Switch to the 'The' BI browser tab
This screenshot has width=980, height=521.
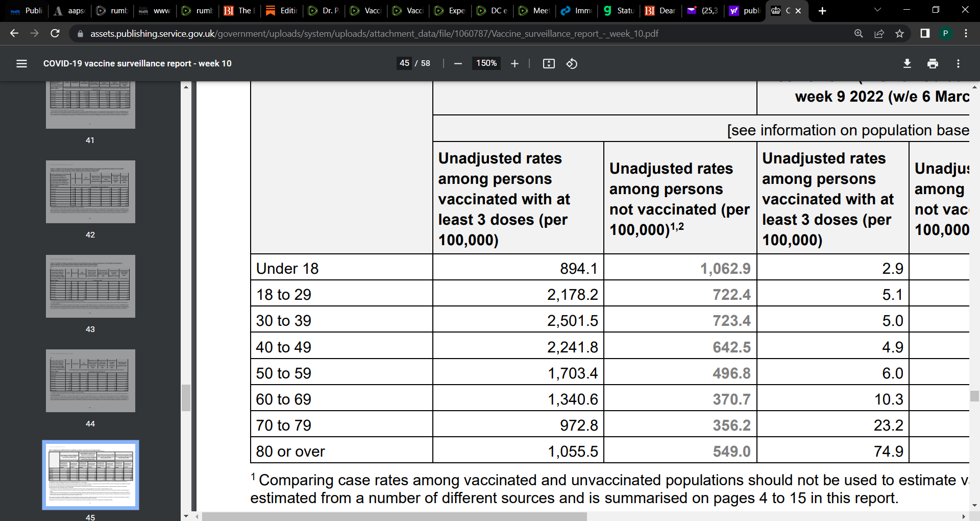point(239,11)
